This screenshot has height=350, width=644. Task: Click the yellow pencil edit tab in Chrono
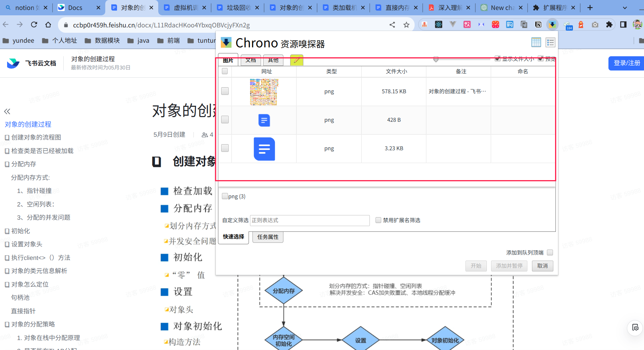click(x=297, y=60)
